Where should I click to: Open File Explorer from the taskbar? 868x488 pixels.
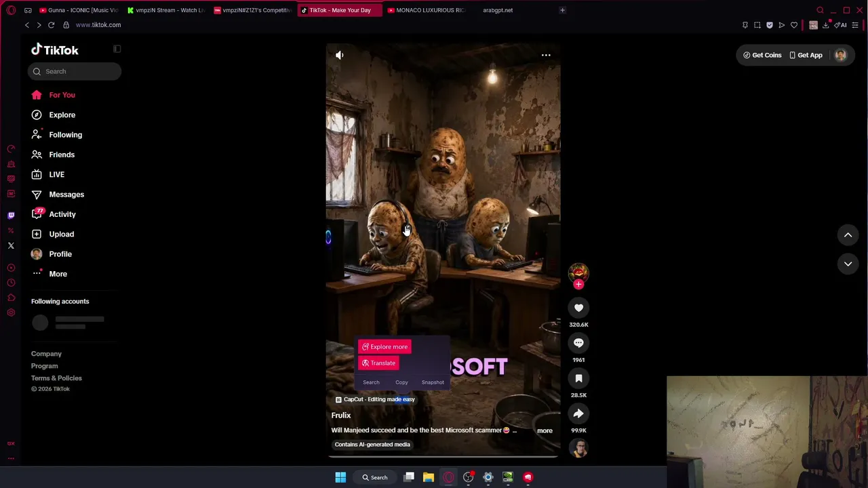coord(429,477)
